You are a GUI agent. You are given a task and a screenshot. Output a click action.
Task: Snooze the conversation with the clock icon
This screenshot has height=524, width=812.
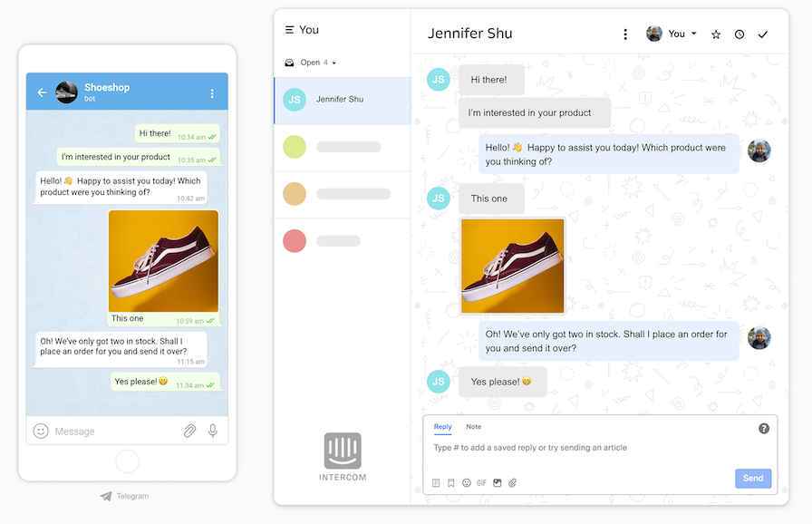tap(739, 34)
